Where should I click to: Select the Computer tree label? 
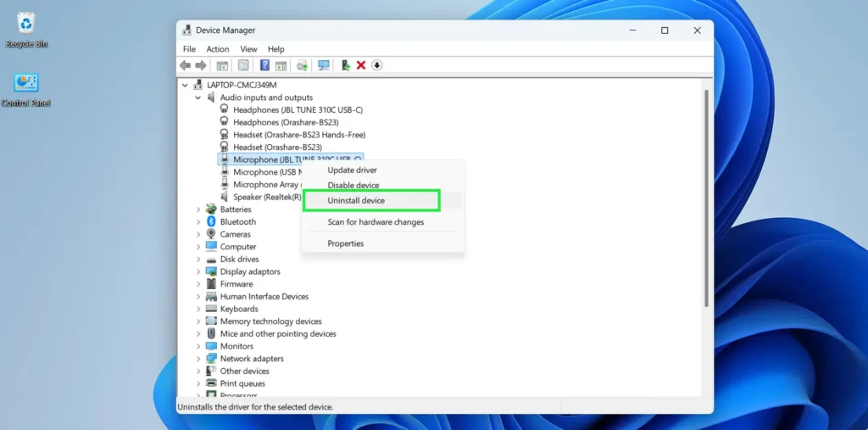tap(238, 247)
